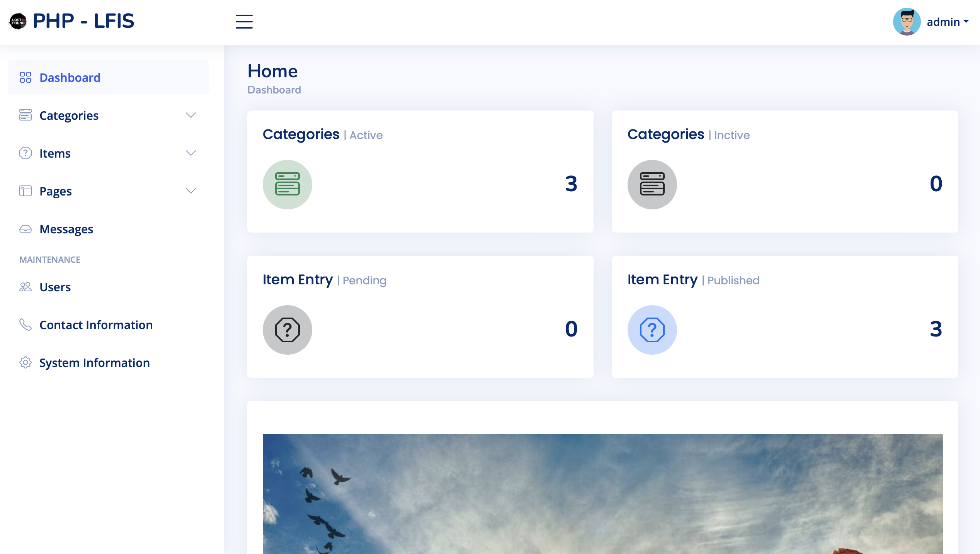
Task: Click the 'Categories | Inctive' card title
Action: point(689,134)
